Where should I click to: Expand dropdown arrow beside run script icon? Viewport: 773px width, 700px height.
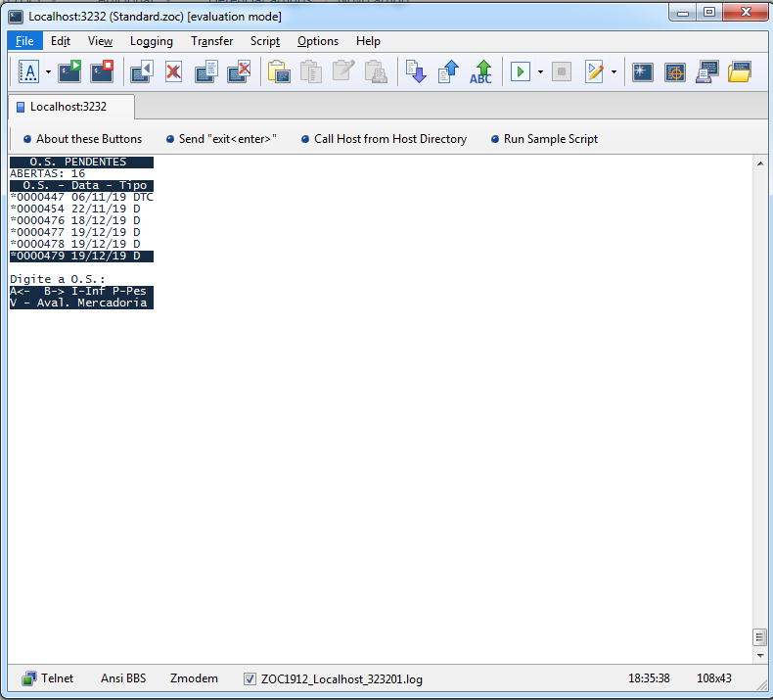(540, 72)
